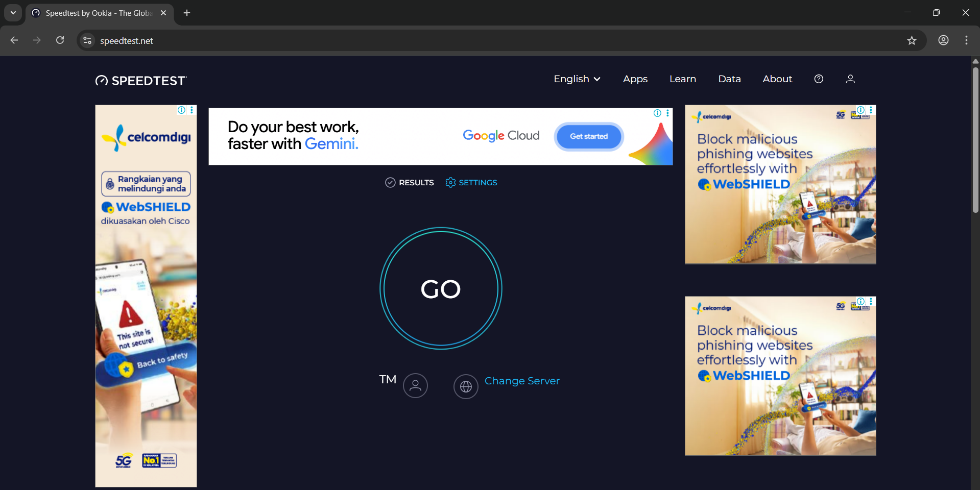Click the globe server icon
Screen dimensions: 980x490
466,387
